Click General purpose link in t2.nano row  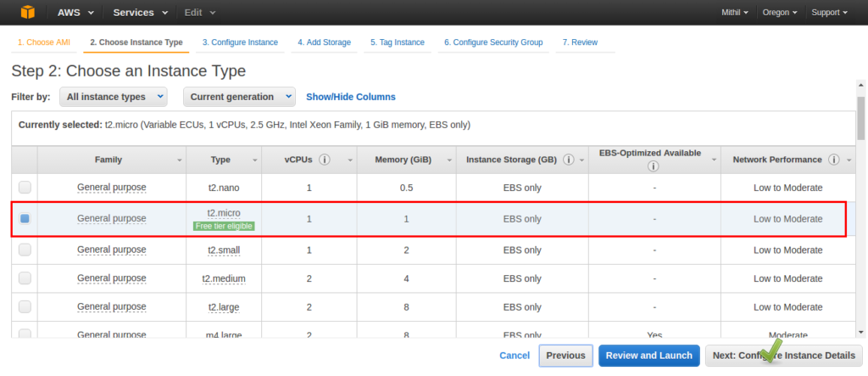pos(112,188)
